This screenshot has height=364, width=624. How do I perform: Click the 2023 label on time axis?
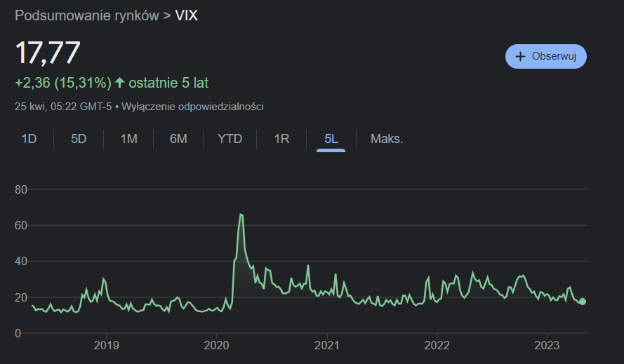[x=547, y=345]
